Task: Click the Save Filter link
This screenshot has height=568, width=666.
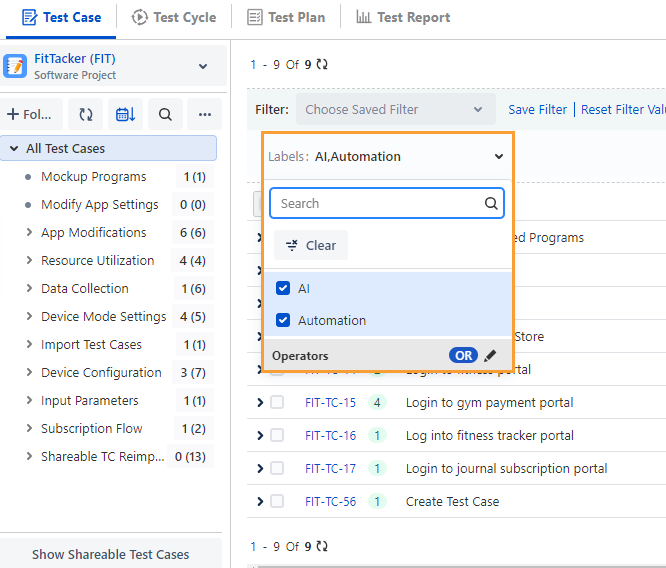Action: pos(537,110)
